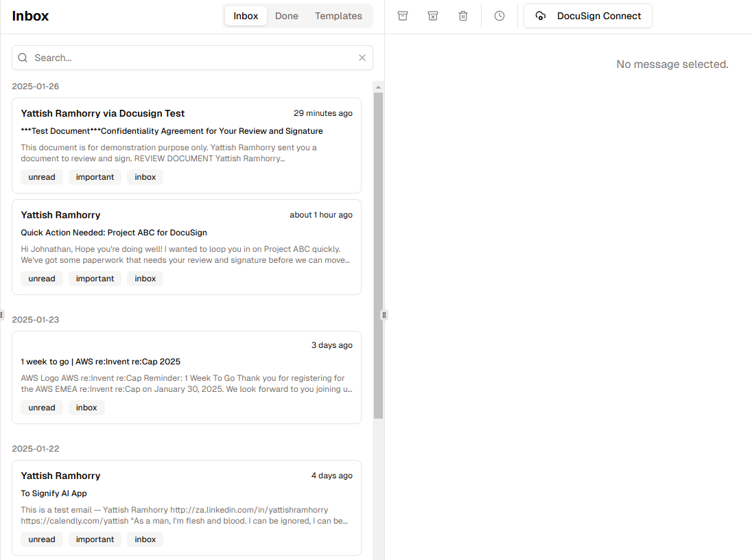
Task: Click the '29 minutes ago' timestamp
Action: point(322,113)
